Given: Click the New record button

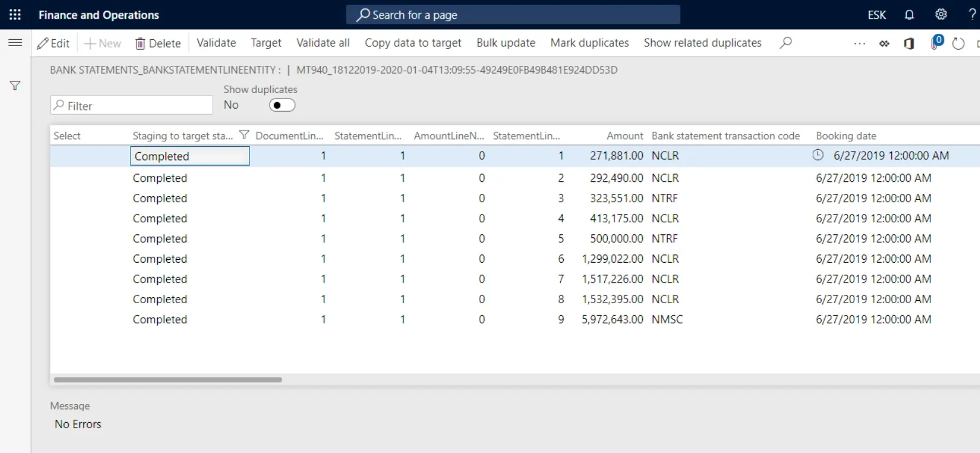Looking at the screenshot, I should coord(103,43).
